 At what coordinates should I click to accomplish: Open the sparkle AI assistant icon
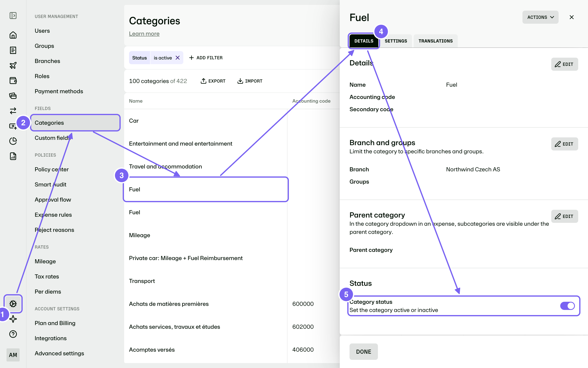click(x=13, y=319)
